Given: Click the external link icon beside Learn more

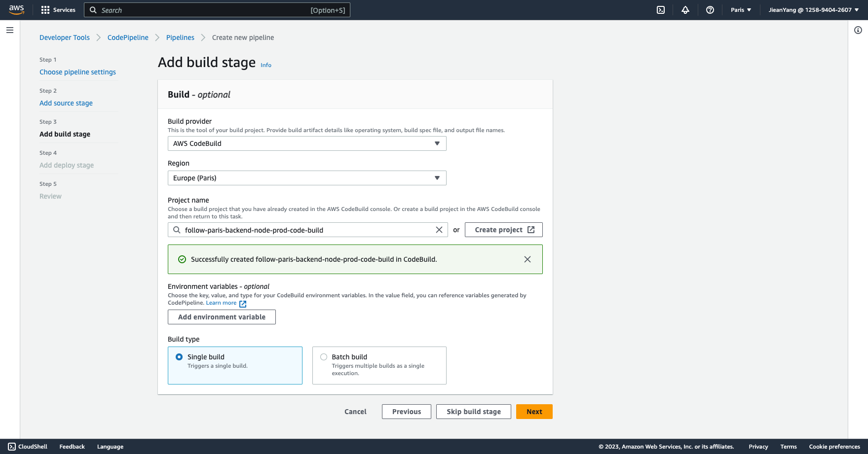Looking at the screenshot, I should pos(243,304).
